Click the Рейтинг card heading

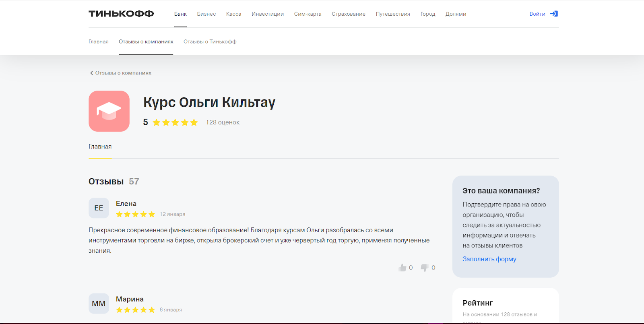[478, 303]
